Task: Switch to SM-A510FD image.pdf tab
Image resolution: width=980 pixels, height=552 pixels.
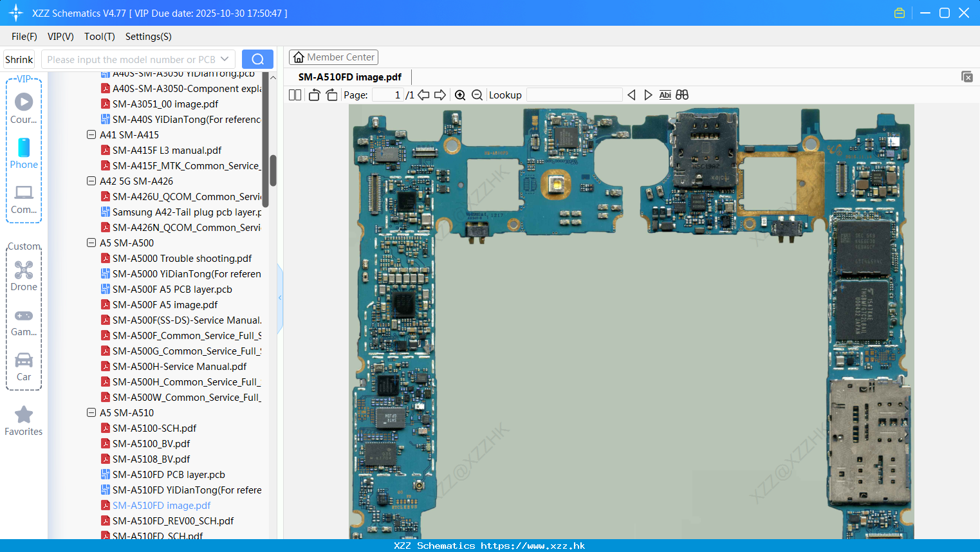Action: [x=349, y=77]
